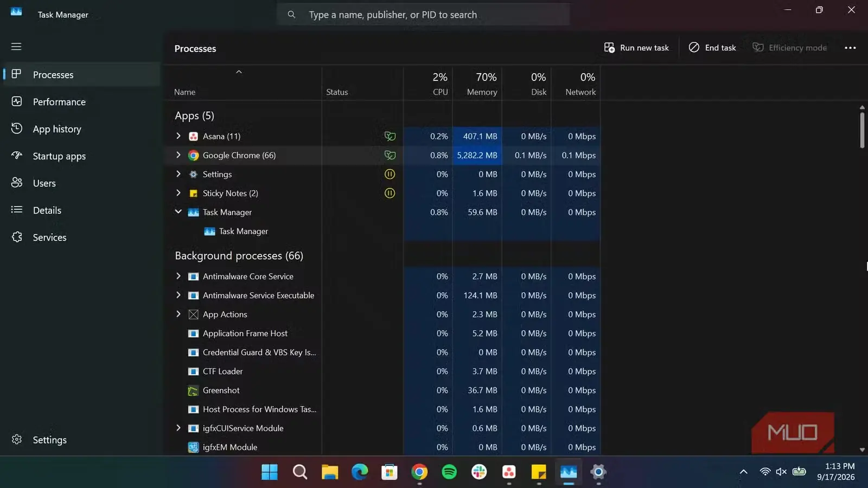Expand the Google Chrome process group
The image size is (868, 488).
pyautogui.click(x=178, y=155)
